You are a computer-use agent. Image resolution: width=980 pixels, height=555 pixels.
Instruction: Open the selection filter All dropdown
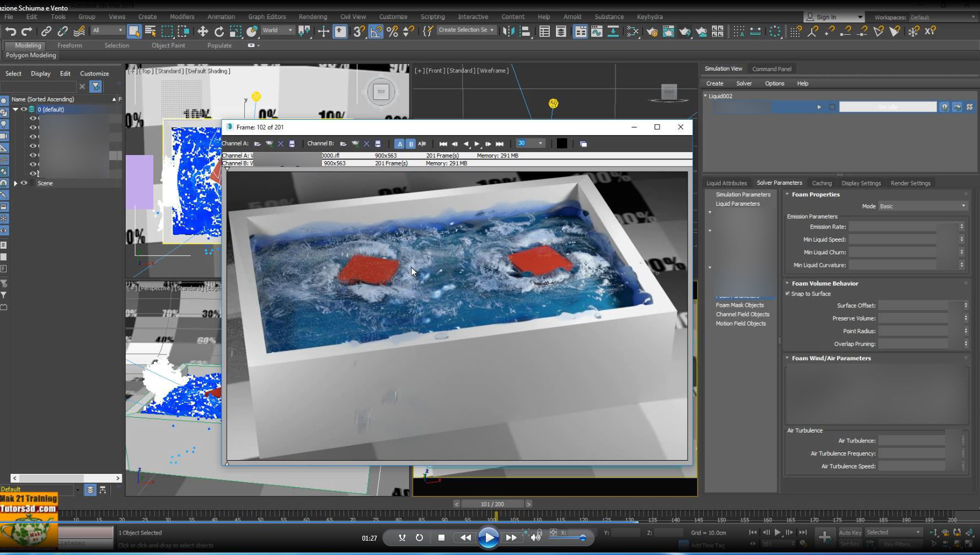[107, 30]
